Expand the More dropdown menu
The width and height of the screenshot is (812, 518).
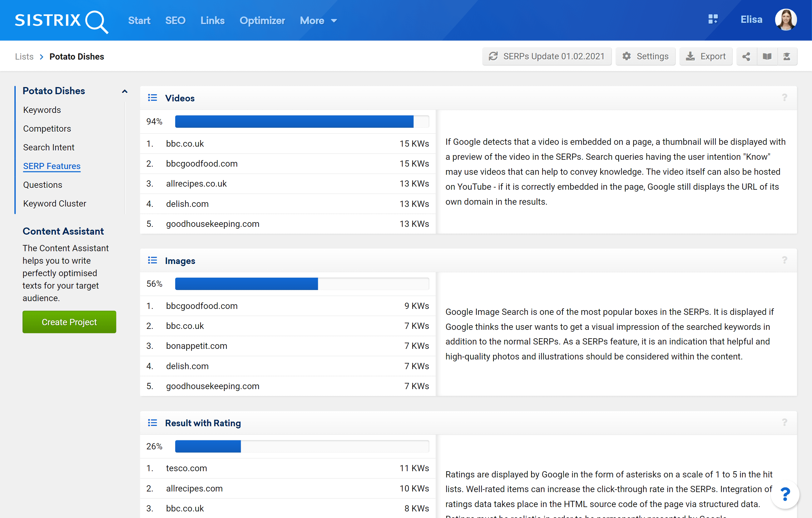(x=318, y=21)
